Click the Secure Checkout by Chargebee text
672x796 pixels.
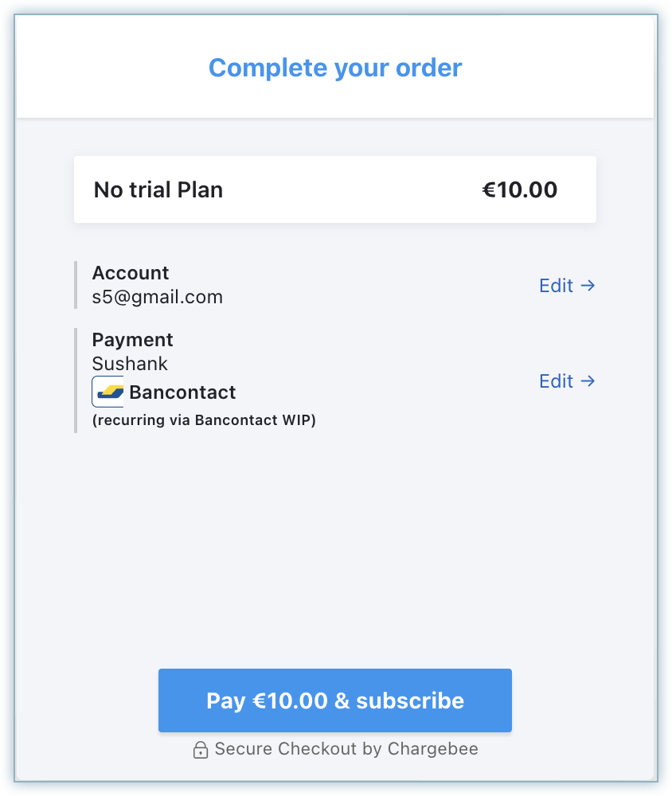[346, 749]
